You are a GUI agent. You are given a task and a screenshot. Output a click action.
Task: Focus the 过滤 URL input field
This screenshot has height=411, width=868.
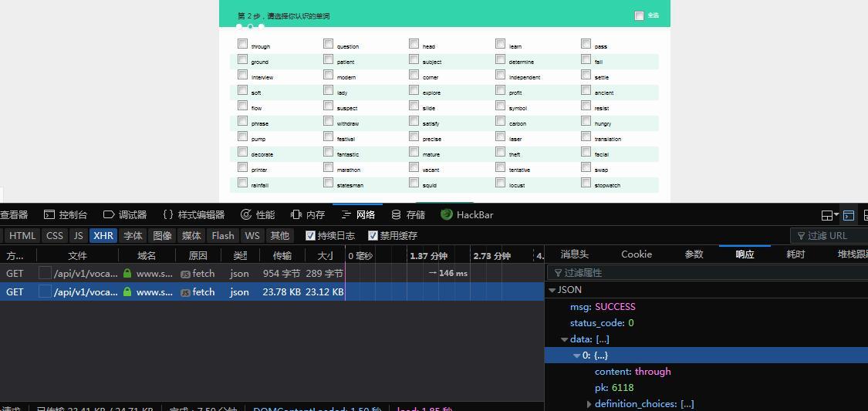[x=829, y=236]
